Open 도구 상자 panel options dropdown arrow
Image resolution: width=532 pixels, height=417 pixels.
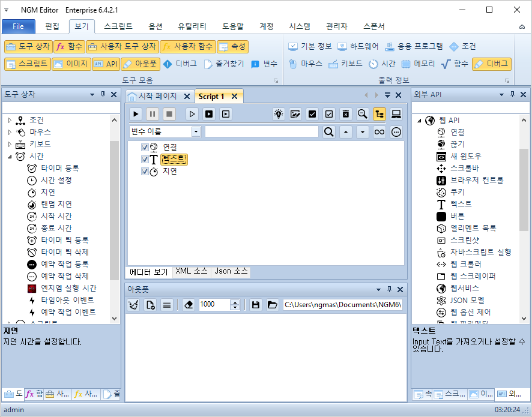click(92, 95)
